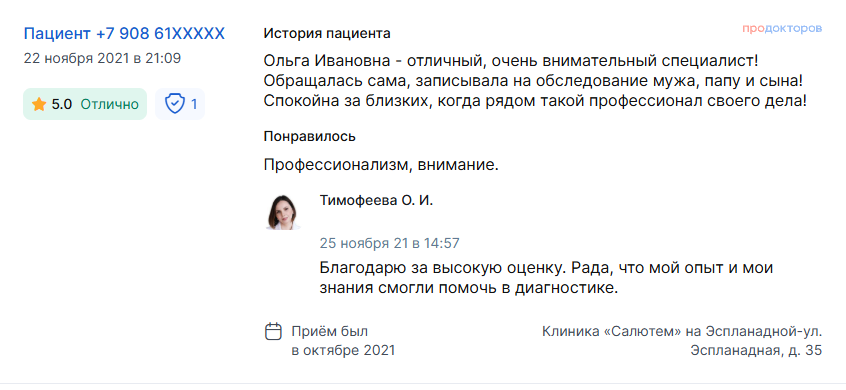
Task: Click the verification count badge with 1
Action: tap(180, 104)
